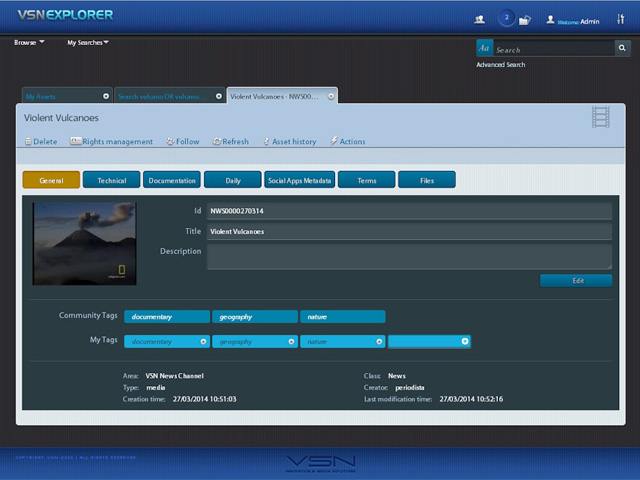Viewport: 640px width, 480px height.
Task: Open the notifications badge showing 2
Action: [507, 18]
